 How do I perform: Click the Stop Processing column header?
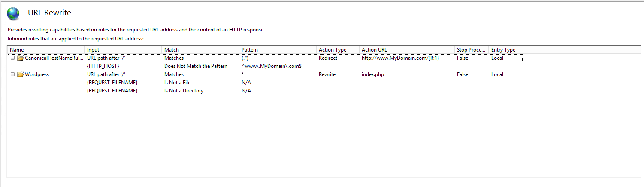point(471,50)
